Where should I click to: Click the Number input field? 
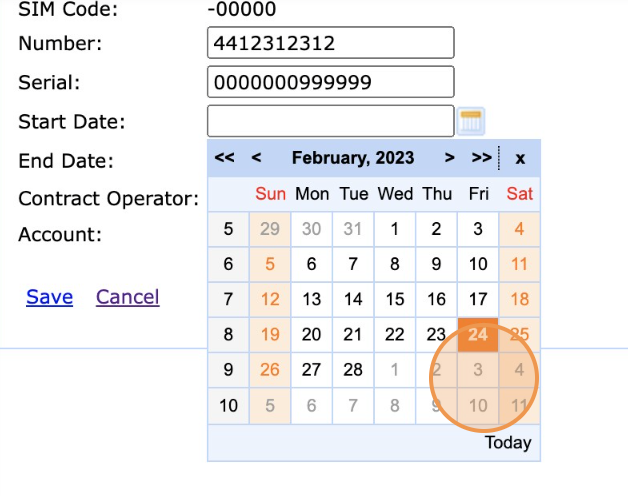pyautogui.click(x=331, y=43)
